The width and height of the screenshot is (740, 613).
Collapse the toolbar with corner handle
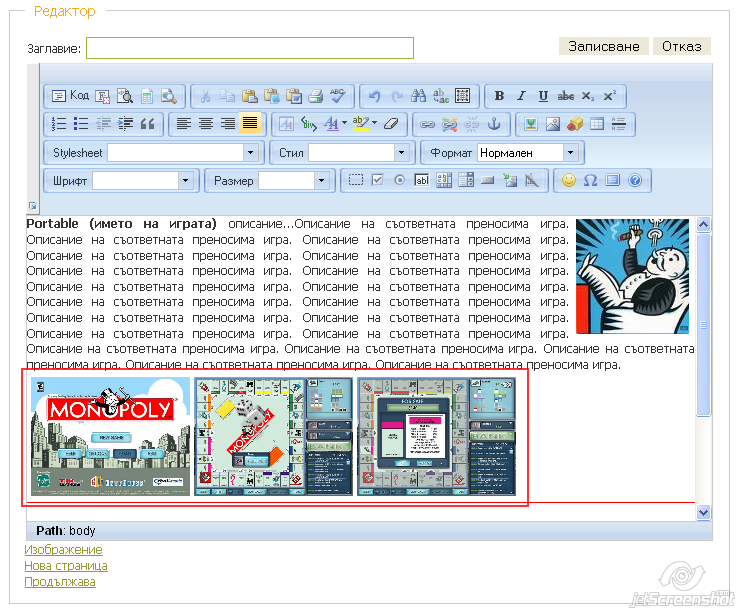33,206
